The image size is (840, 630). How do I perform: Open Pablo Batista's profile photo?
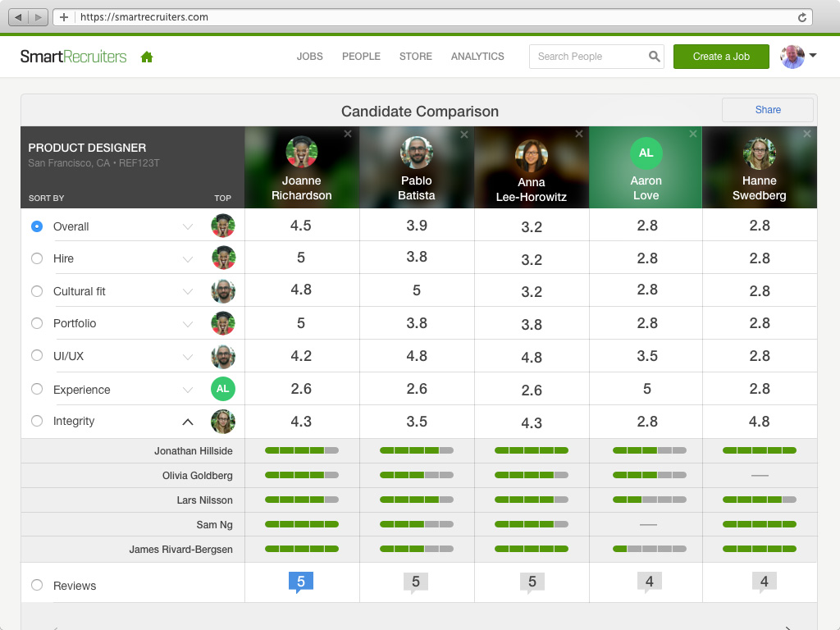point(416,152)
